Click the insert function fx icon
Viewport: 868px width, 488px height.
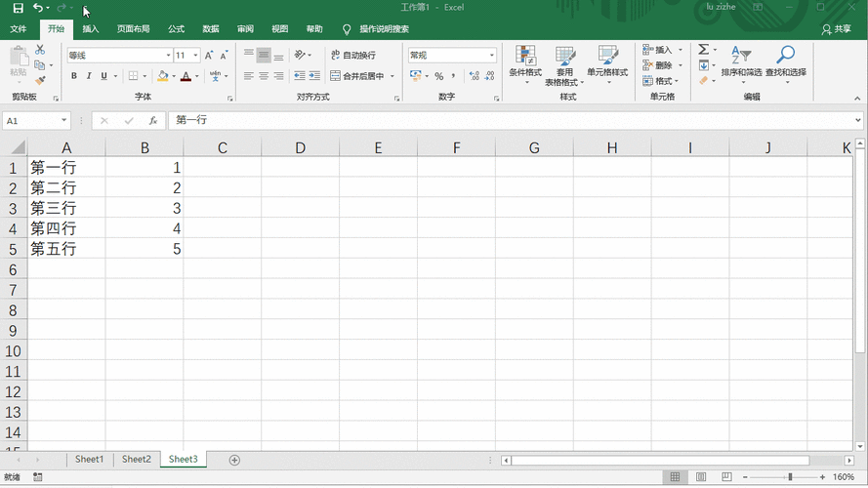(x=153, y=121)
